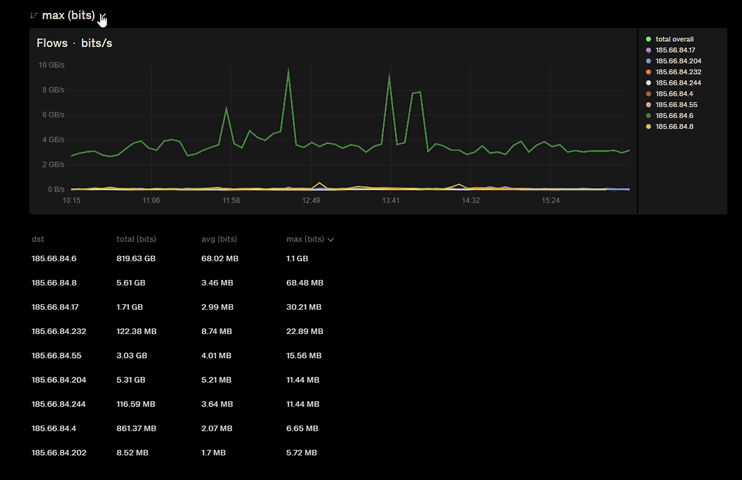Click the 12:49 time label on x-axis

(x=311, y=200)
